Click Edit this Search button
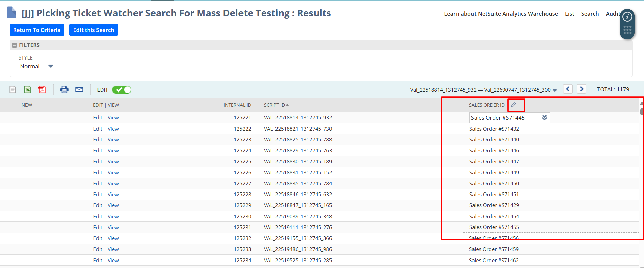644x268 pixels. pyautogui.click(x=93, y=30)
